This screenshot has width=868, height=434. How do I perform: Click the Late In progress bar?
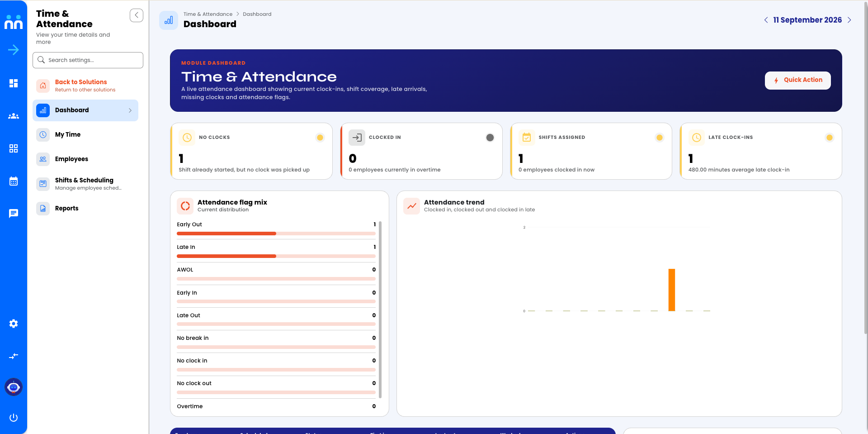click(276, 256)
